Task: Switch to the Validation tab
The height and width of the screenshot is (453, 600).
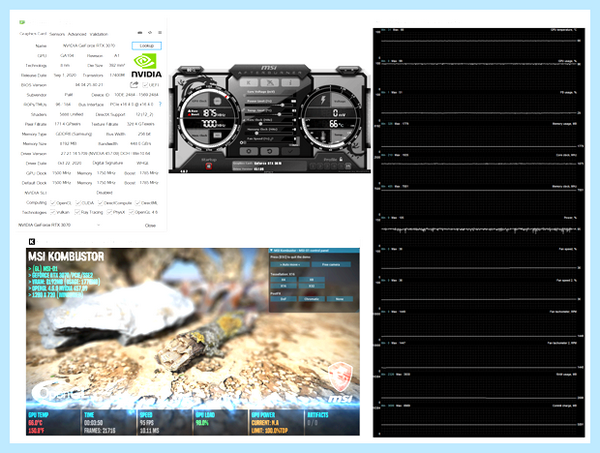Action: pyautogui.click(x=99, y=34)
